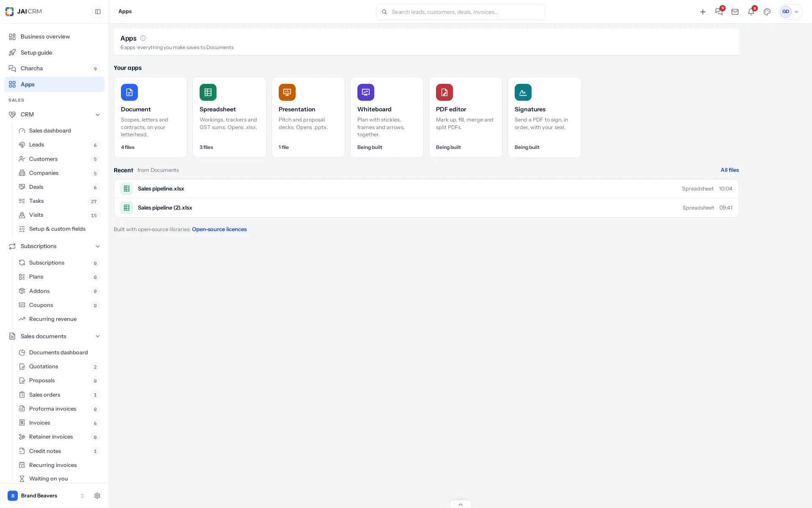The height and width of the screenshot is (508, 812).
Task: Click the info icon next to Apps
Action: tap(143, 38)
